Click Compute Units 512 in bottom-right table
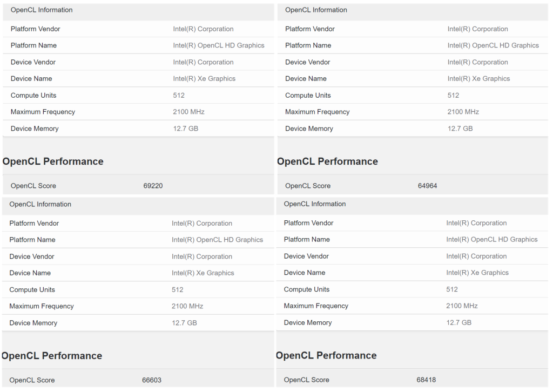Screen dimensions: 553x392 coord(452,289)
